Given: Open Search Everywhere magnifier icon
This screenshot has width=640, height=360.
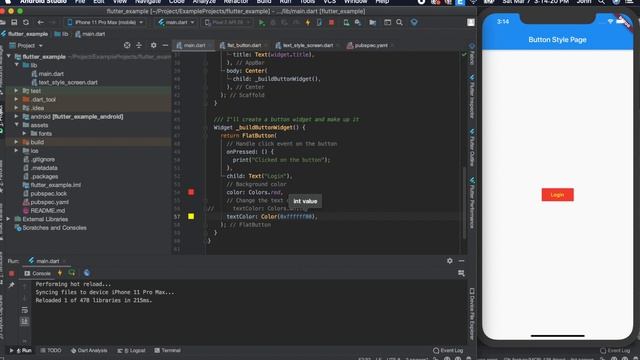Looking at the screenshot, I should [399, 22].
